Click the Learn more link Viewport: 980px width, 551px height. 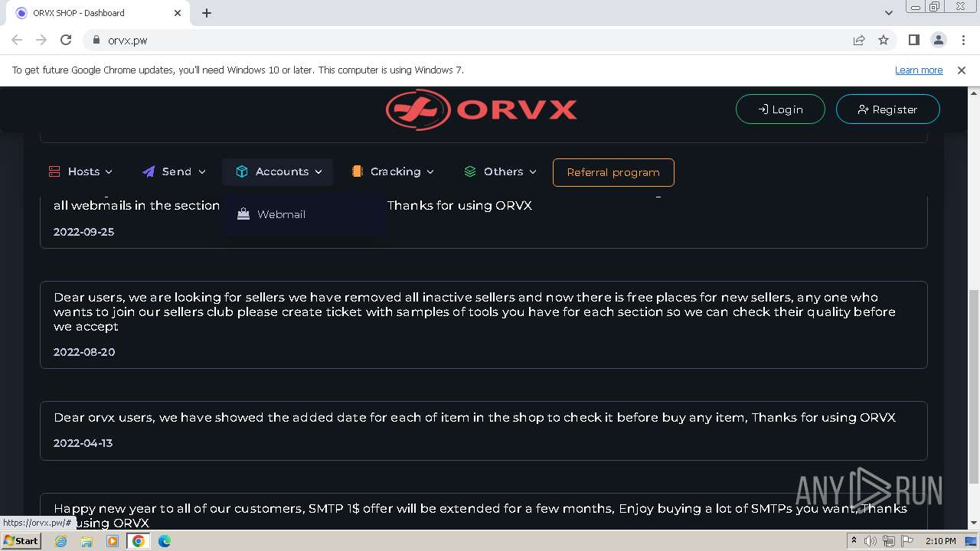[919, 70]
